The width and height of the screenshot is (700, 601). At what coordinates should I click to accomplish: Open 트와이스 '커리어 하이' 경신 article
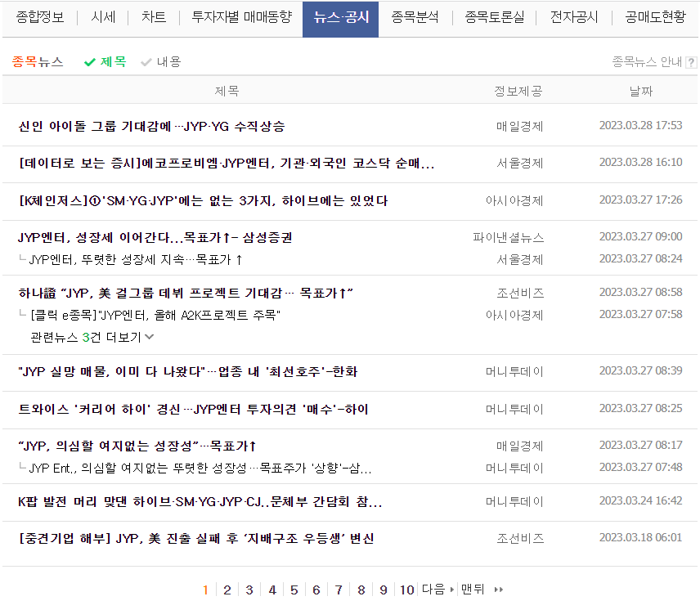click(193, 409)
